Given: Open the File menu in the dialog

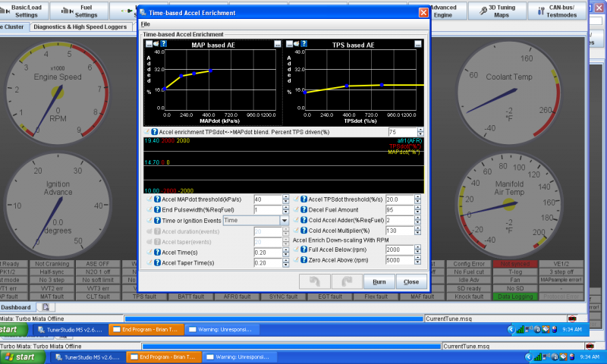Looking at the screenshot, I should point(146,24).
